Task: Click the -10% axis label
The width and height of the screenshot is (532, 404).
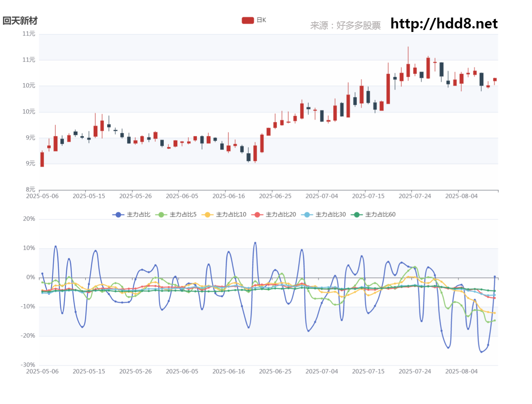Action: [x=28, y=307]
